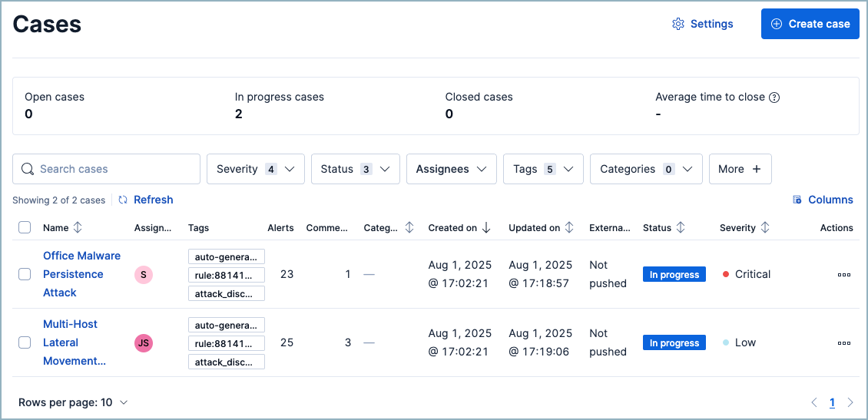This screenshot has height=420, width=868.
Task: Sort by Name column arrows
Action: pyautogui.click(x=78, y=228)
